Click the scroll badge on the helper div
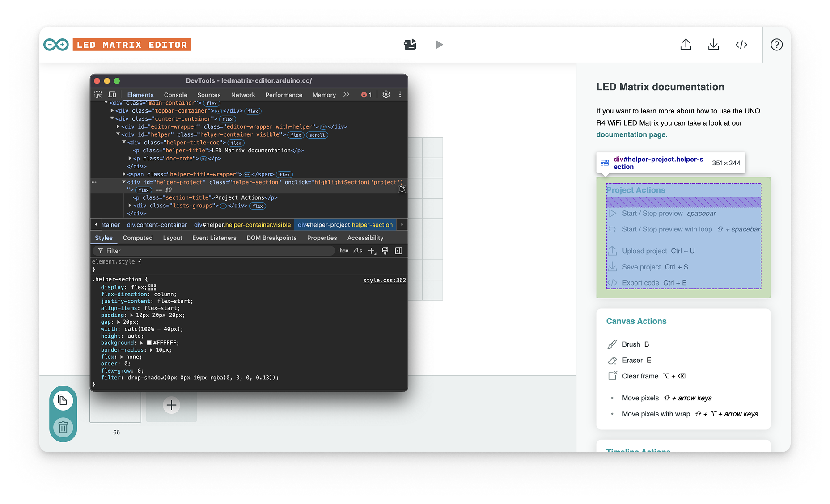The height and width of the screenshot is (504, 830). click(x=317, y=135)
